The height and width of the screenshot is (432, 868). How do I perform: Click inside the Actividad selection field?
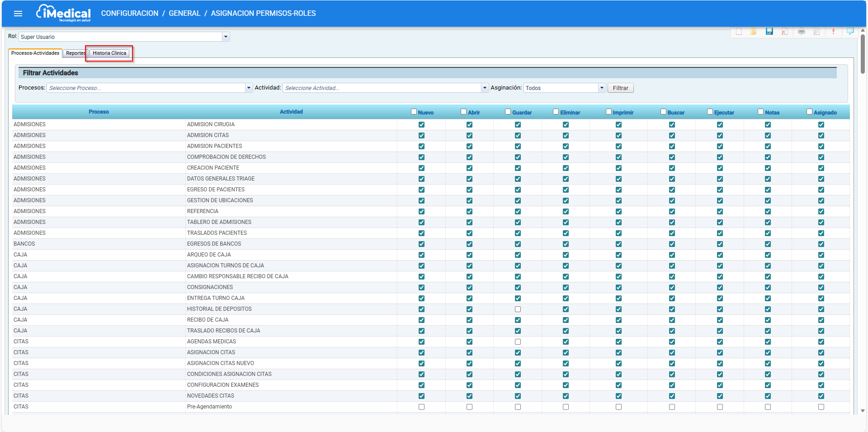tap(382, 88)
